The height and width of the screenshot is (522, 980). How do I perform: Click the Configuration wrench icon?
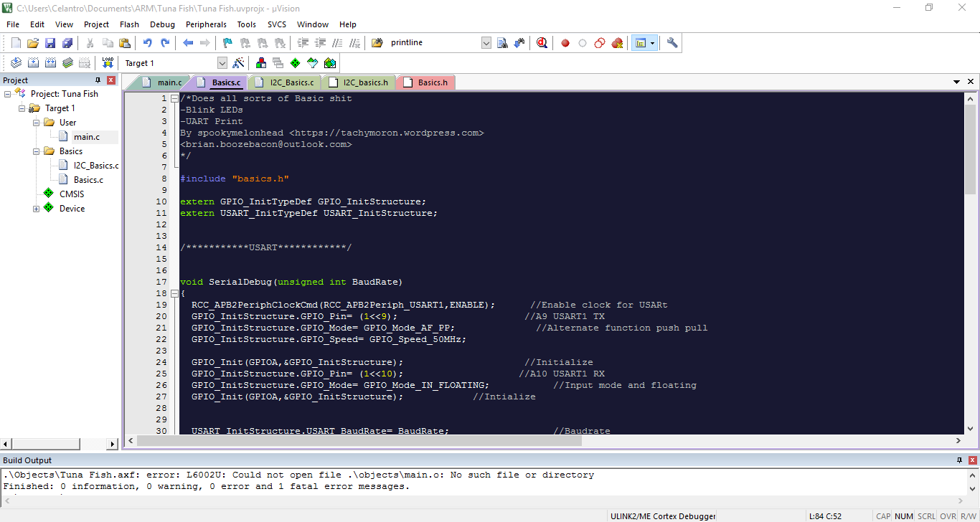click(672, 43)
